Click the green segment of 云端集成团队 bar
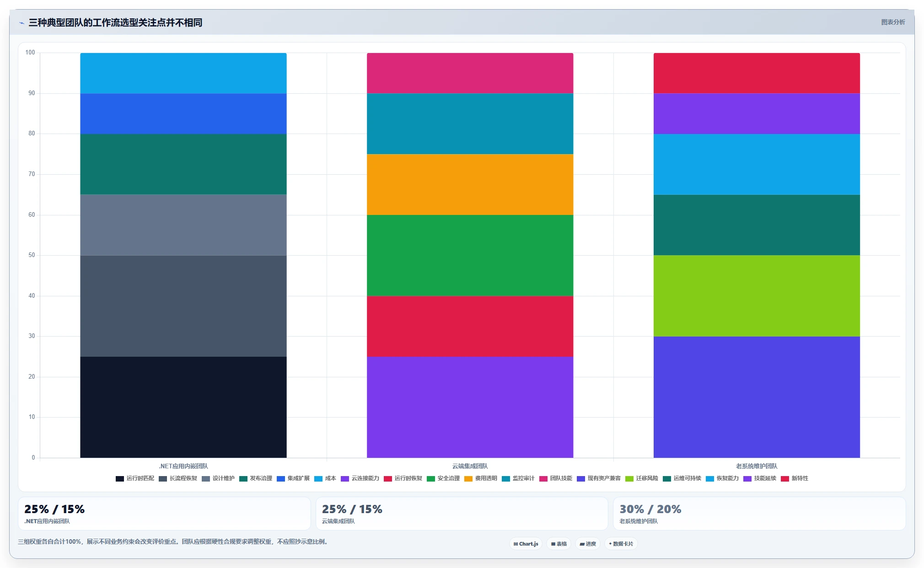The width and height of the screenshot is (924, 568). click(470, 255)
